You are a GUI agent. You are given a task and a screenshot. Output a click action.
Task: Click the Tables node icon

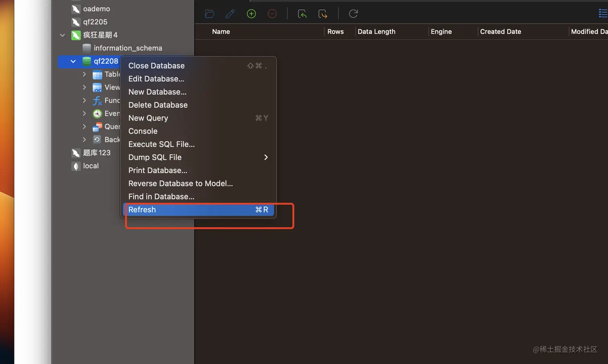97,74
